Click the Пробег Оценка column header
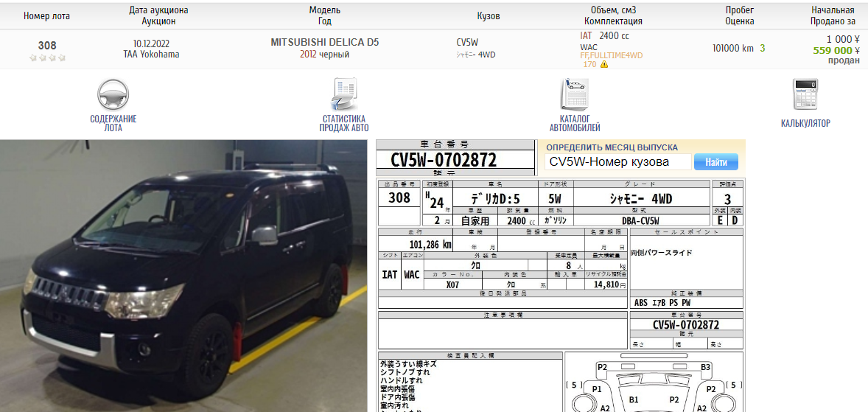 740,15
